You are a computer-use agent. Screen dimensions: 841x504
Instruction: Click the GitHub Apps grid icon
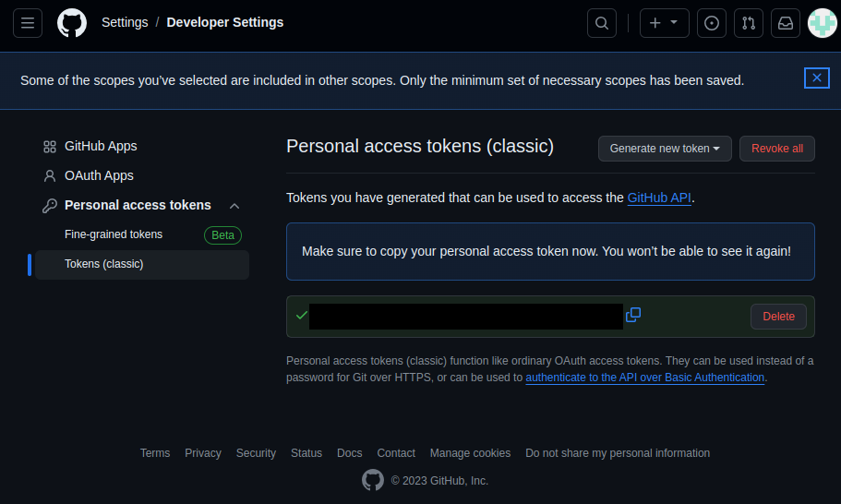[x=50, y=147]
